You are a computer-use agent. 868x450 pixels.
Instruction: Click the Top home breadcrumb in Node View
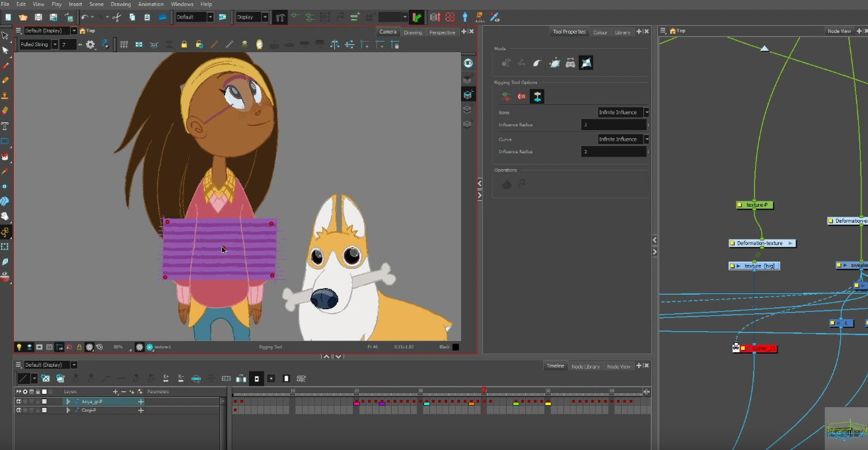pyautogui.click(x=677, y=30)
